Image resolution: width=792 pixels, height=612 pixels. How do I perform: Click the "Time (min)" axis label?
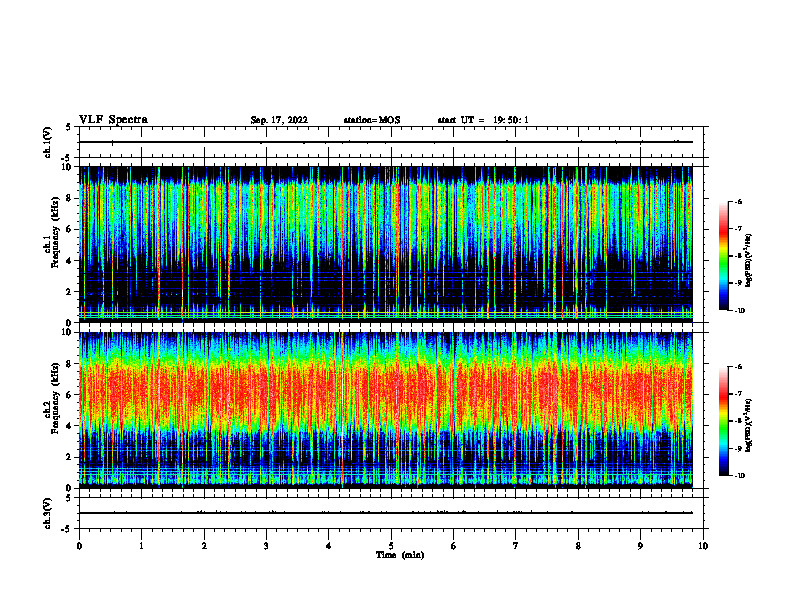(x=400, y=555)
